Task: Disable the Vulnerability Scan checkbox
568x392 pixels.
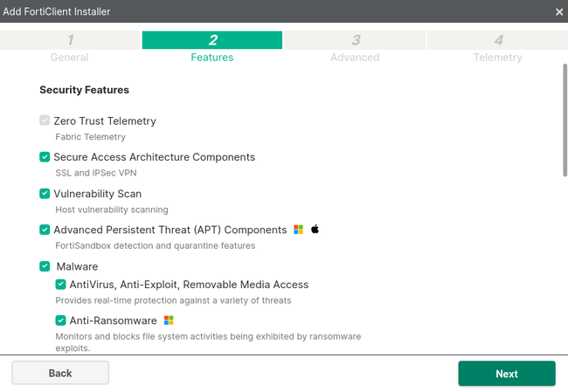Action: [45, 194]
